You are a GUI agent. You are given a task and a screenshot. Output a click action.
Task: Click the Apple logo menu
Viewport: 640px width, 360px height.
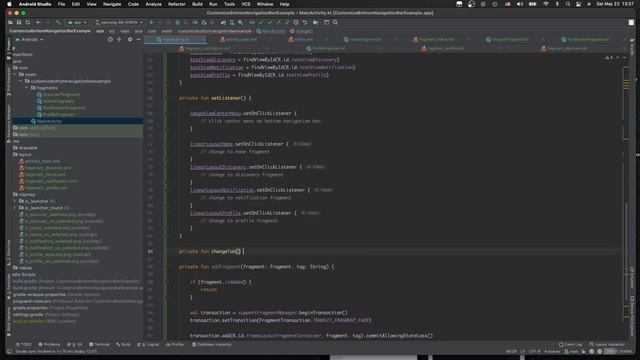(x=9, y=4)
